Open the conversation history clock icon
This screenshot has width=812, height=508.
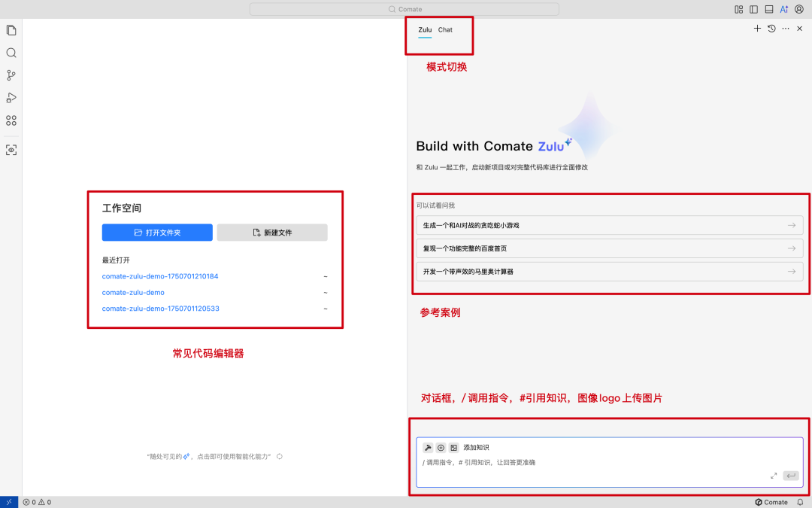[771, 29]
